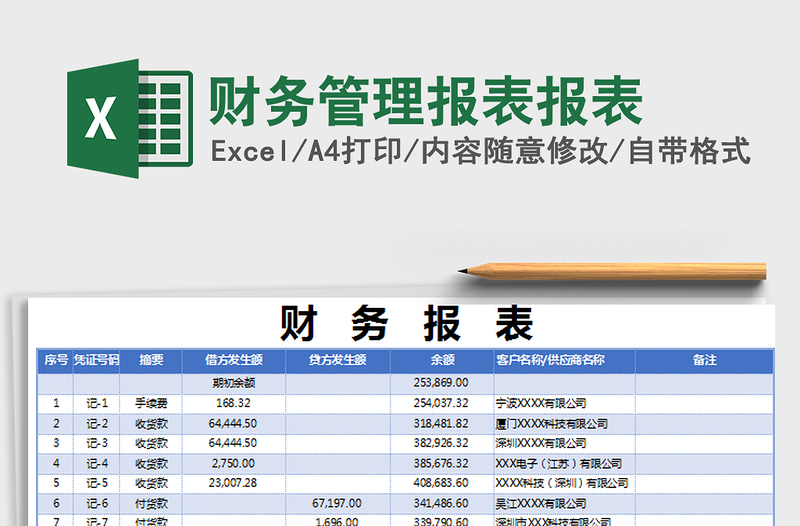Click the 期初余额 cell
The width and height of the screenshot is (800, 526).
click(x=234, y=383)
